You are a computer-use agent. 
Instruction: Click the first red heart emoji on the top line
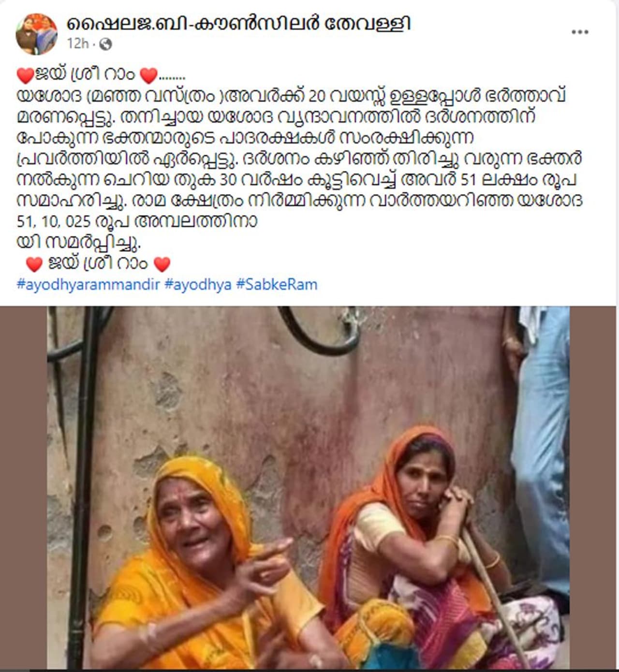click(x=25, y=75)
